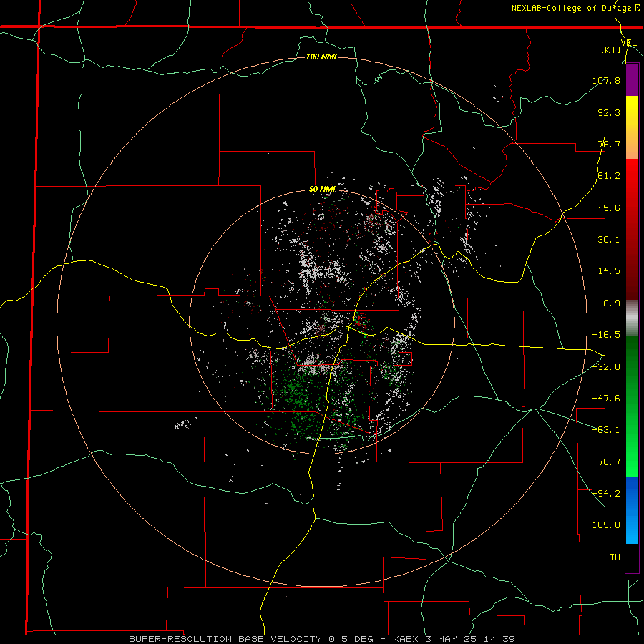
Task: Click the -63.1 velocity scale value
Action: point(606,430)
